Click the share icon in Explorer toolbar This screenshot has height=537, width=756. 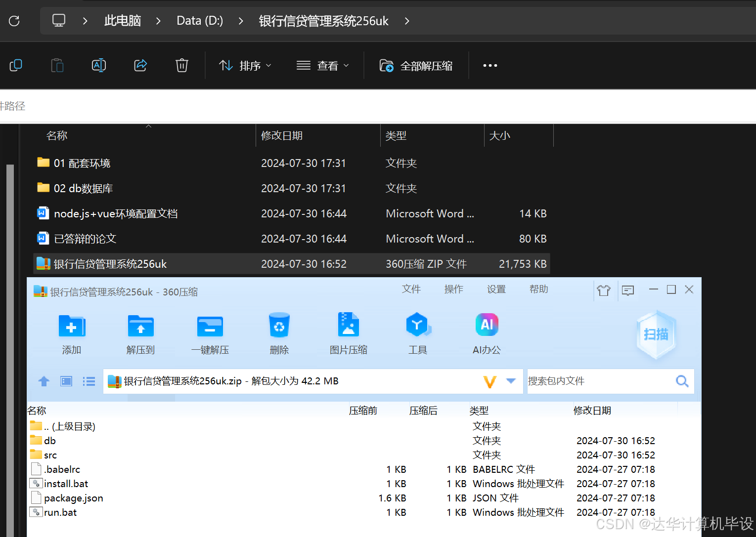click(140, 65)
